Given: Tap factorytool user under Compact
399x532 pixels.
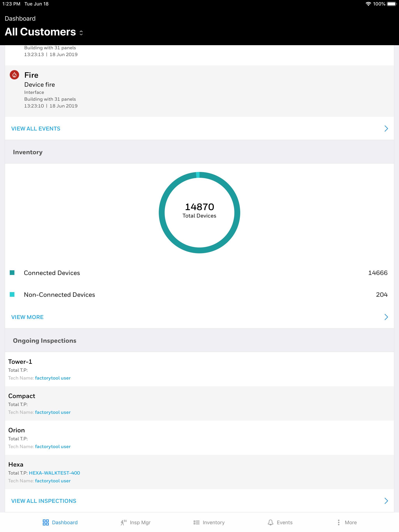Looking at the screenshot, I should pos(53,412).
